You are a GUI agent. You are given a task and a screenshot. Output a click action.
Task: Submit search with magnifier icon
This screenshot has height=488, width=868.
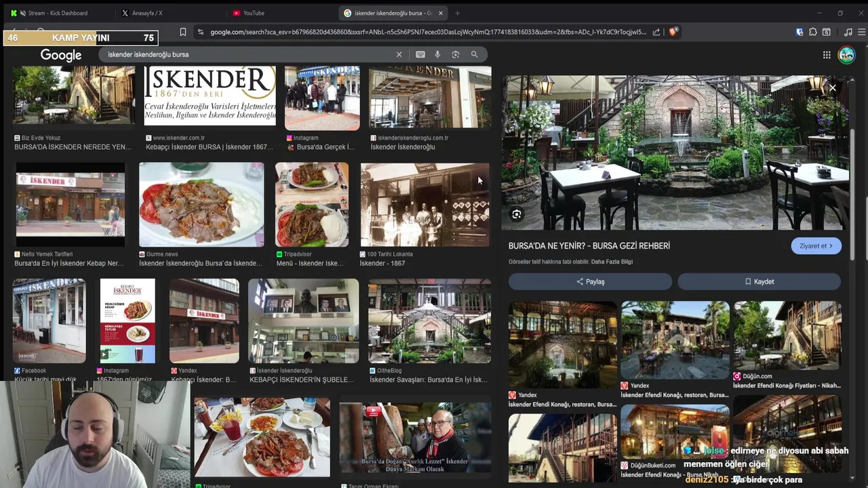[475, 54]
